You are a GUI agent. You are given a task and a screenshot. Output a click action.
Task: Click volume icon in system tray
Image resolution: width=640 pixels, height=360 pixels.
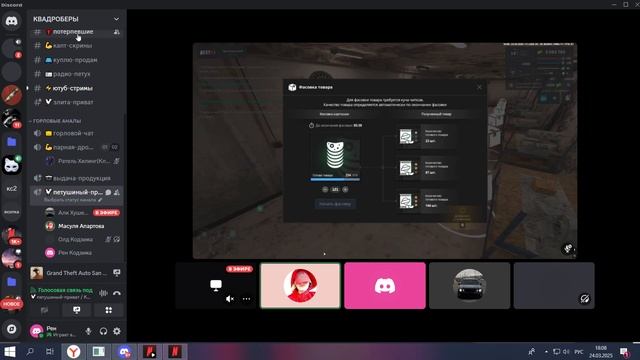point(566,351)
